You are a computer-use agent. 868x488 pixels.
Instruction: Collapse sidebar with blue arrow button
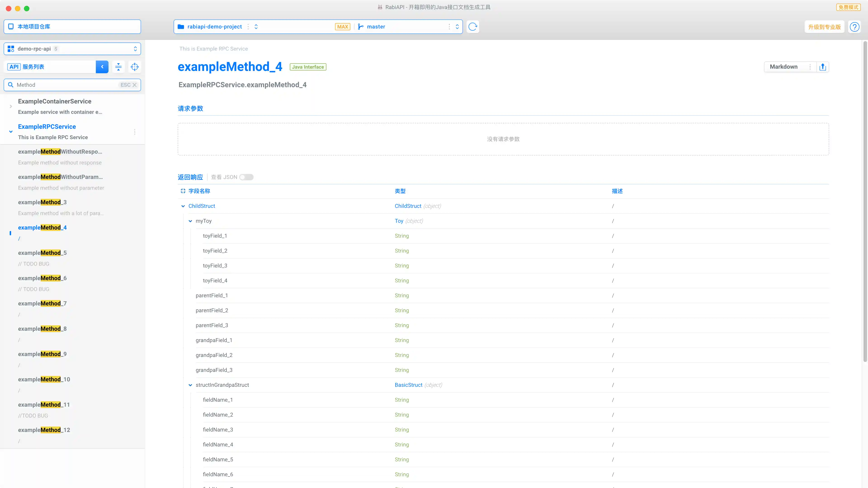point(102,67)
